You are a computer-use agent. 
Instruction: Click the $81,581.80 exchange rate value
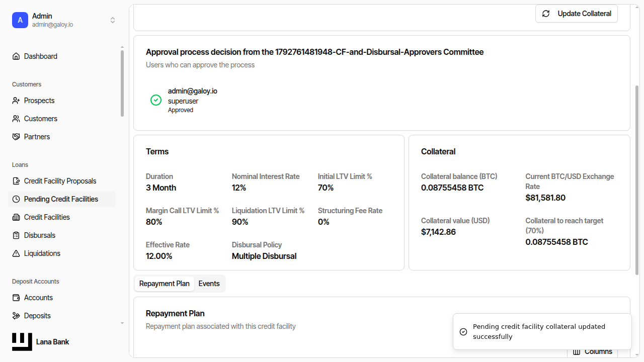545,198
